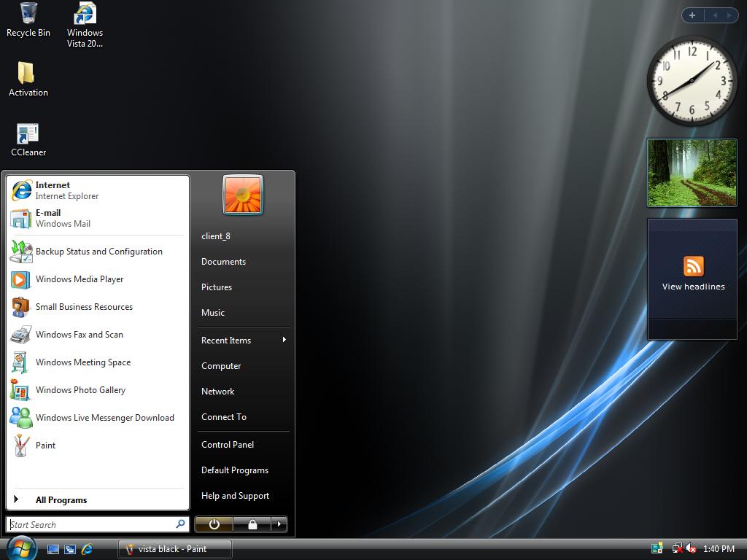Click the forest slideshow gadget picture
Screen dimensions: 747x560
point(692,173)
